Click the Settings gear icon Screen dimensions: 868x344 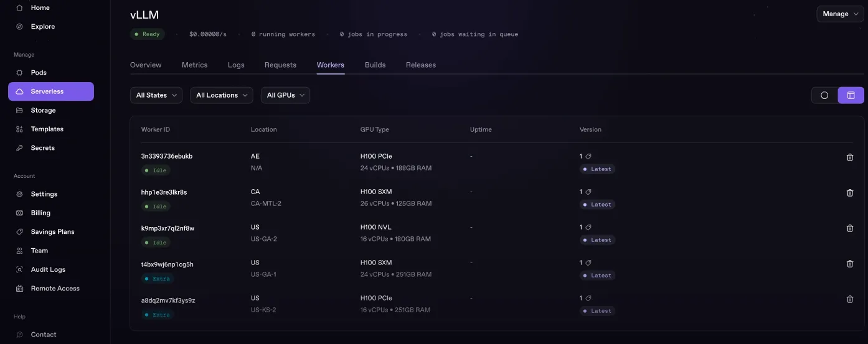(19, 194)
